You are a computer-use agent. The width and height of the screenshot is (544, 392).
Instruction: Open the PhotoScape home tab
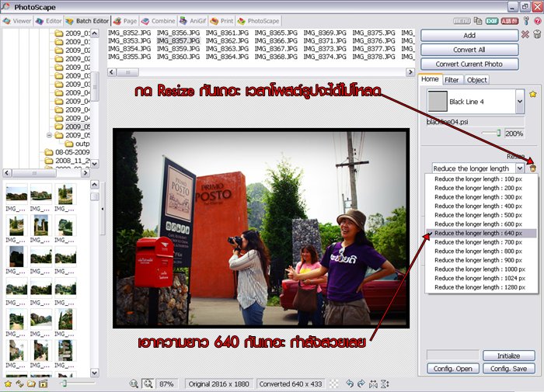click(x=259, y=21)
